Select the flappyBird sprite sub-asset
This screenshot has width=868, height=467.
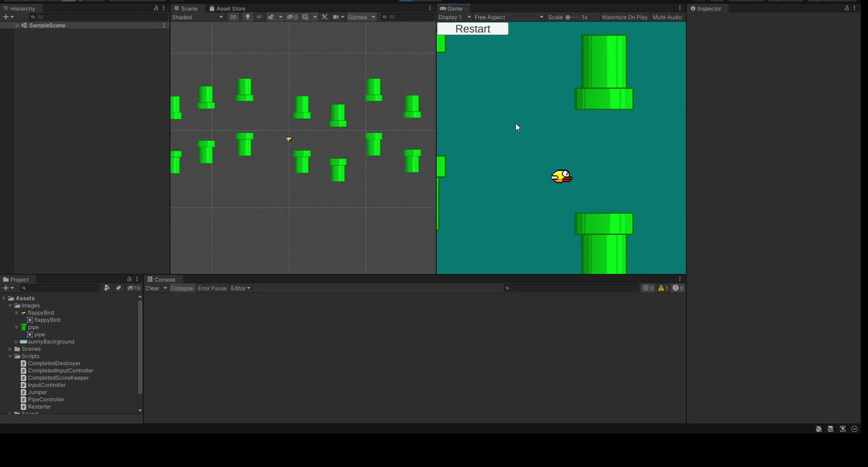(43, 320)
